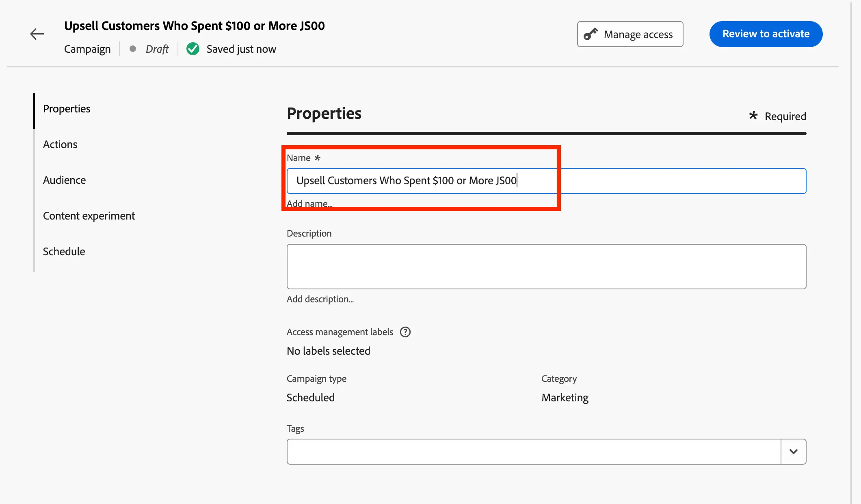Image resolution: width=861 pixels, height=504 pixels.
Task: Click the Review to activate button
Action: click(766, 34)
